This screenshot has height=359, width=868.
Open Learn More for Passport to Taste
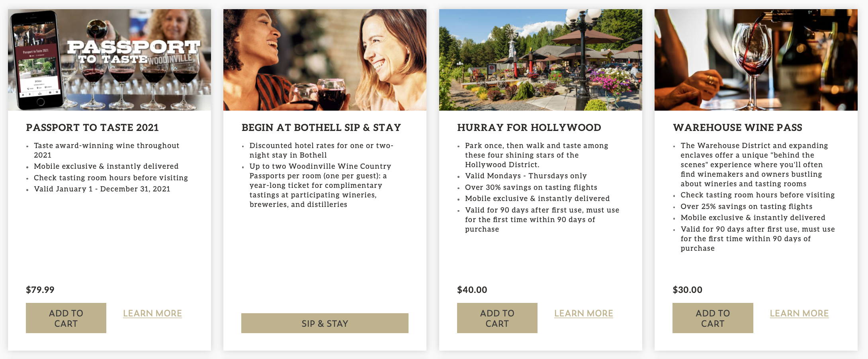point(152,314)
